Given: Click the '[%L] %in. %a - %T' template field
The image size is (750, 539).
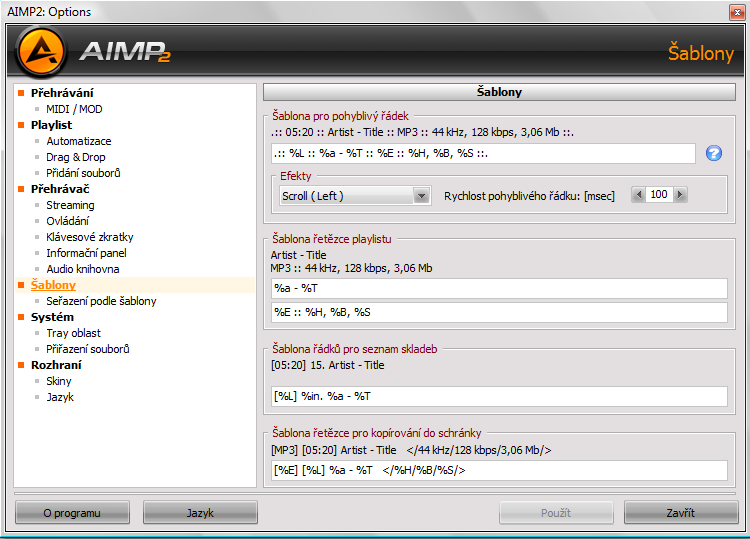Looking at the screenshot, I should [x=499, y=396].
